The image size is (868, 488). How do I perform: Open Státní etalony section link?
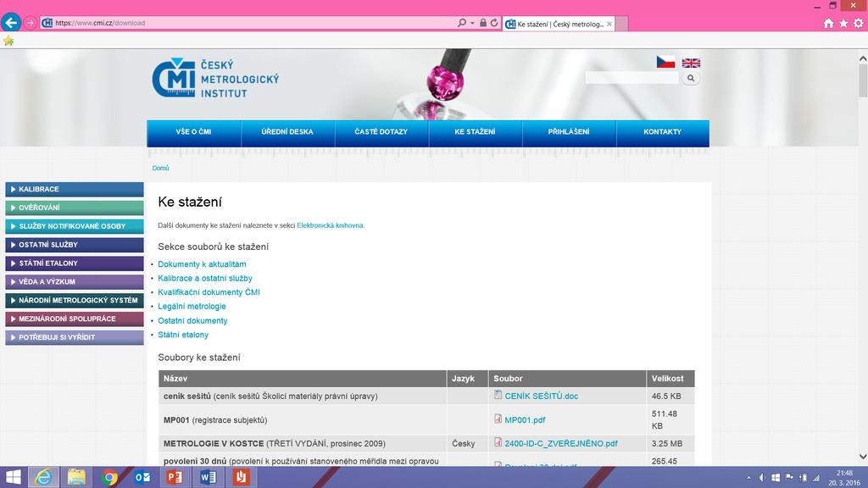pos(183,335)
